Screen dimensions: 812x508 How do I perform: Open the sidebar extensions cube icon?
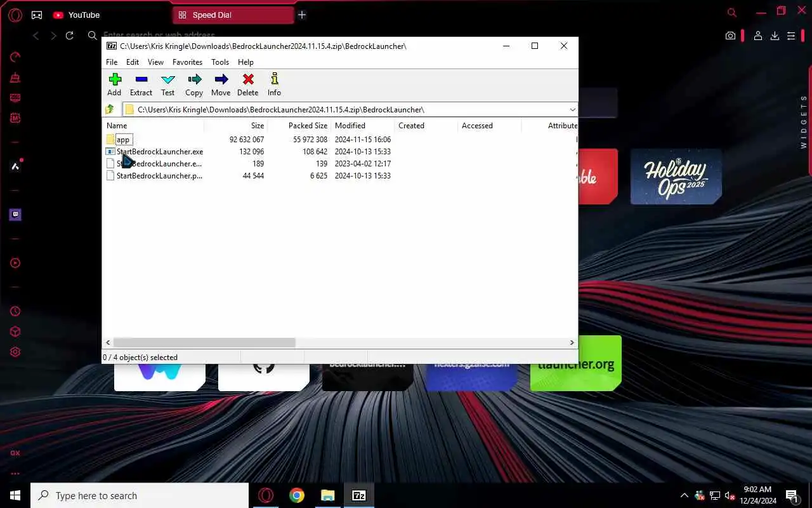(x=15, y=331)
